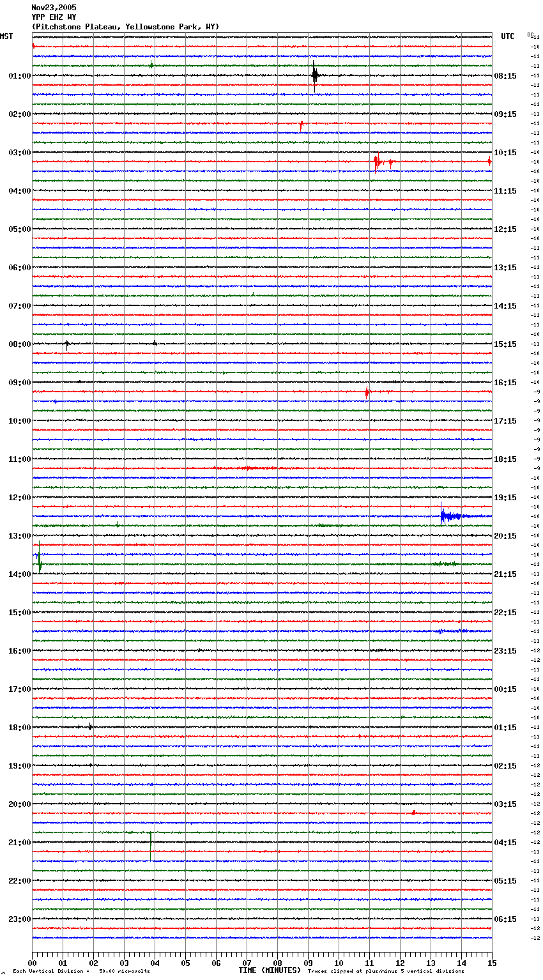Select the 04:15 UTC time label
Image resolution: width=543 pixels, height=980 pixels.
(505, 843)
